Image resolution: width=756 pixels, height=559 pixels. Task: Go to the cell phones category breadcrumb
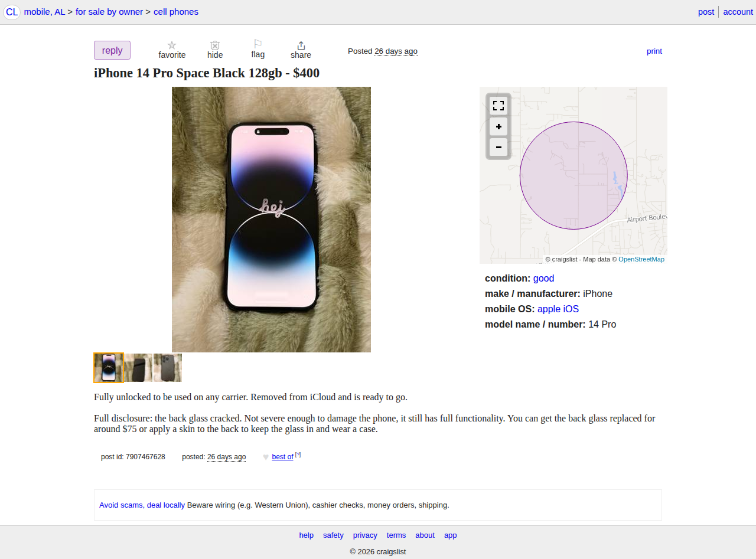tap(176, 12)
